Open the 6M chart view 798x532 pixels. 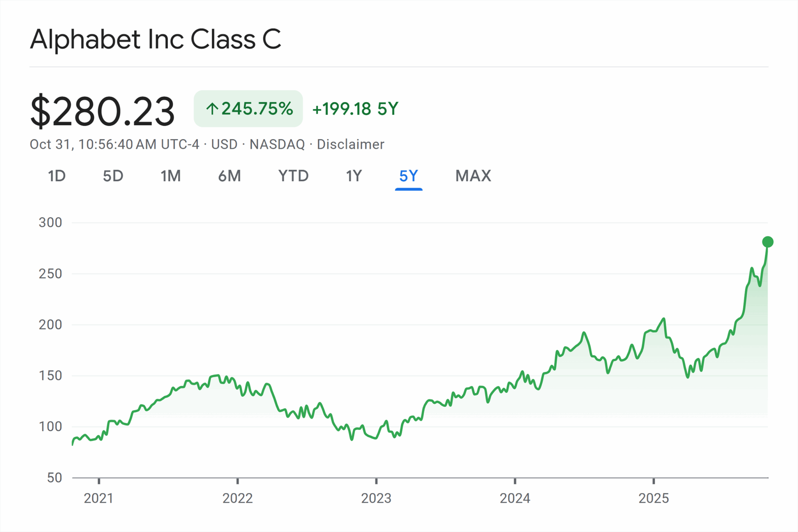[230, 176]
